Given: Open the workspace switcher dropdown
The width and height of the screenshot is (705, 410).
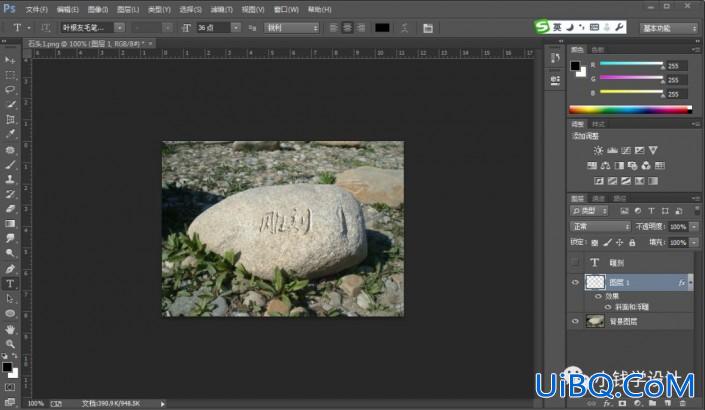Looking at the screenshot, I should (669, 28).
